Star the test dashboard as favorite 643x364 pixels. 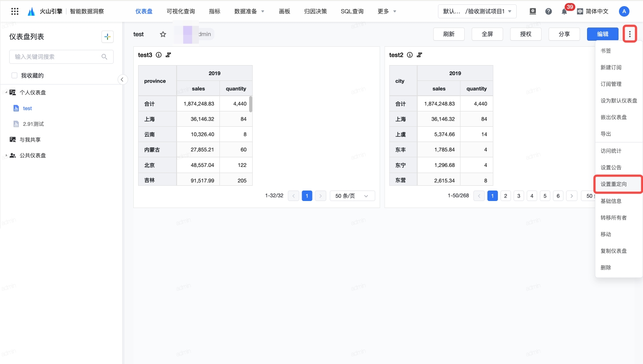163,34
